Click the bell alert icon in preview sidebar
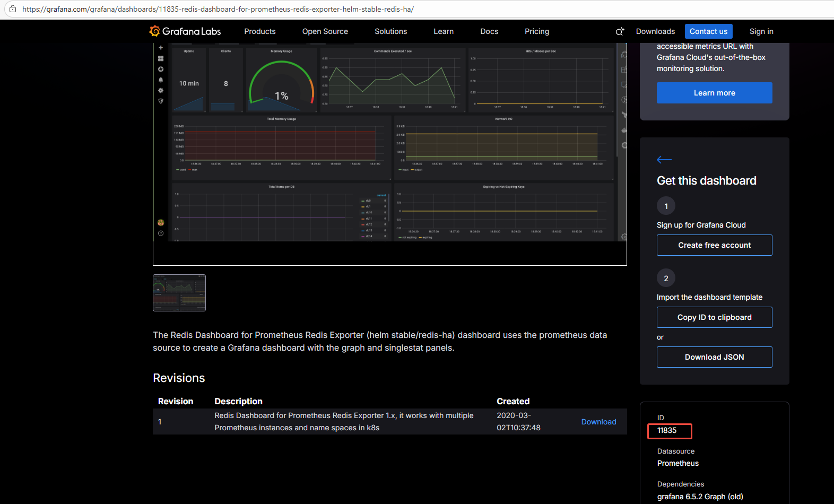Viewport: 834px width, 504px height. click(x=161, y=80)
